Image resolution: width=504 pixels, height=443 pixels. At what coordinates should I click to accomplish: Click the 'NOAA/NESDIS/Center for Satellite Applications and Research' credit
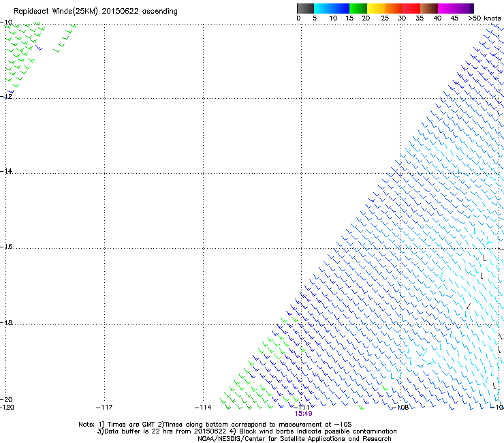[x=294, y=439]
